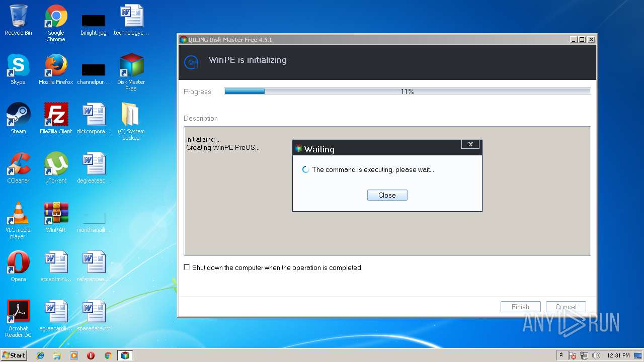Open the WinRAR desktop shortcut
The width and height of the screenshot is (644, 362).
click(x=56, y=217)
